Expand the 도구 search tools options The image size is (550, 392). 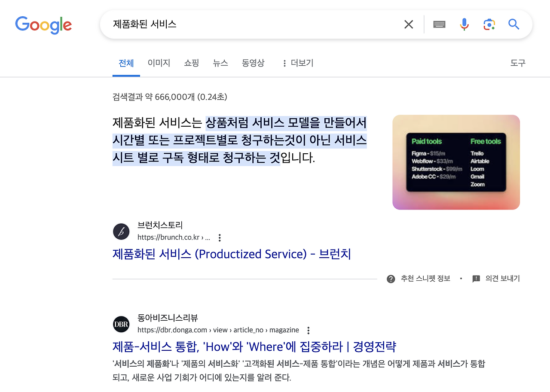coord(518,63)
